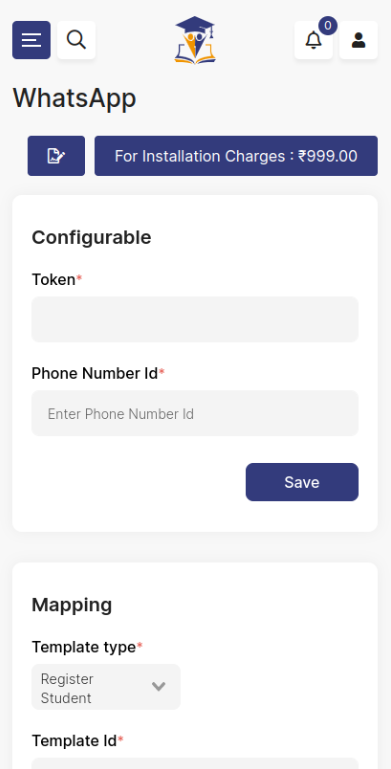The image size is (391, 769).
Task: Click the Token field label
Action: pos(54,280)
